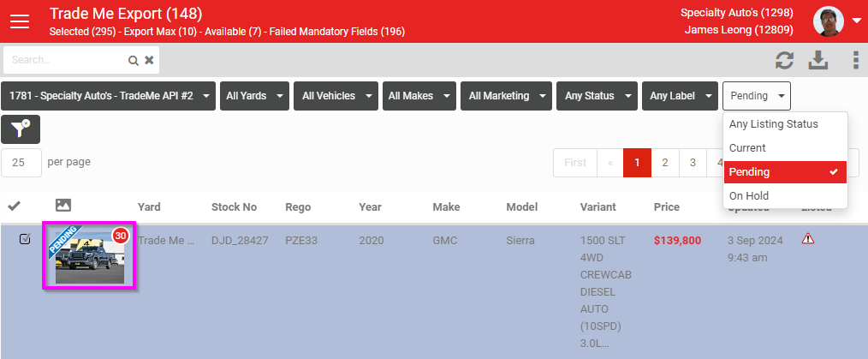Viewport: 868px width, 359px height.
Task: Click the 2020 year cell
Action: pyautogui.click(x=371, y=241)
